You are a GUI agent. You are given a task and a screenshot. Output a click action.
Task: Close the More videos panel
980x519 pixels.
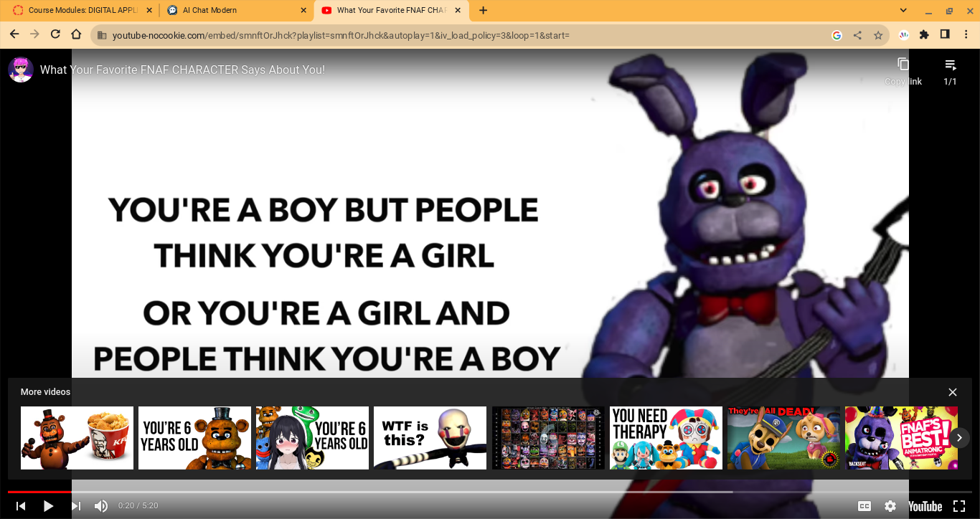953,392
